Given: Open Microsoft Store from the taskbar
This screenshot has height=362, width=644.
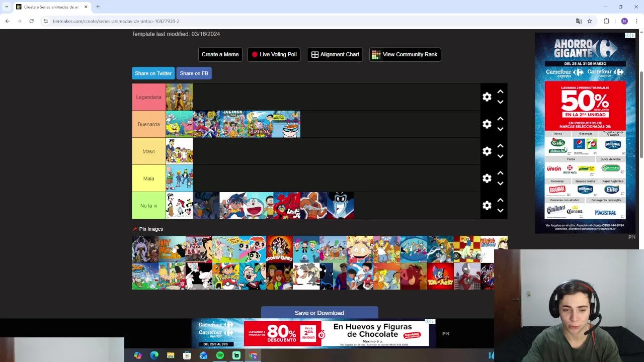Looking at the screenshot, I should (187, 355).
